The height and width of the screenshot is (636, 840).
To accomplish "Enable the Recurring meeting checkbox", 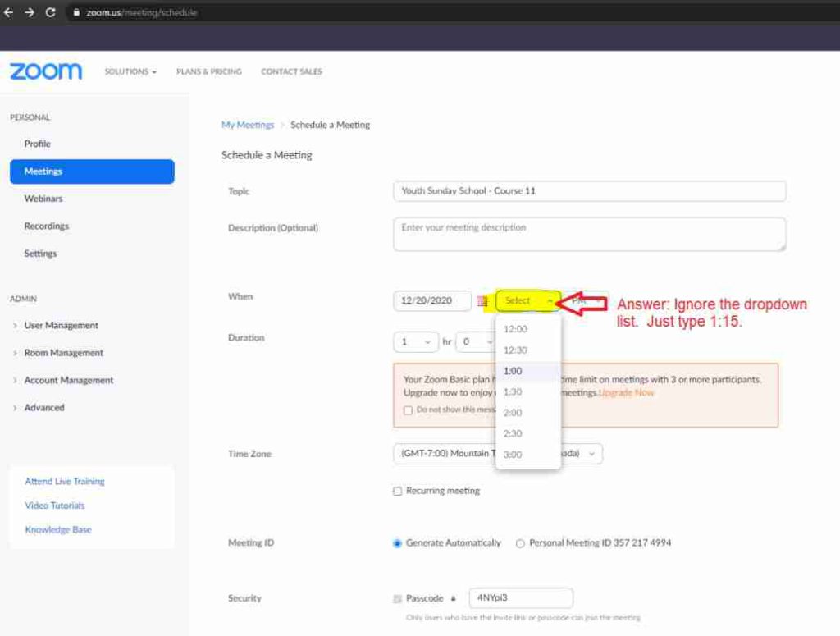I will pyautogui.click(x=398, y=491).
